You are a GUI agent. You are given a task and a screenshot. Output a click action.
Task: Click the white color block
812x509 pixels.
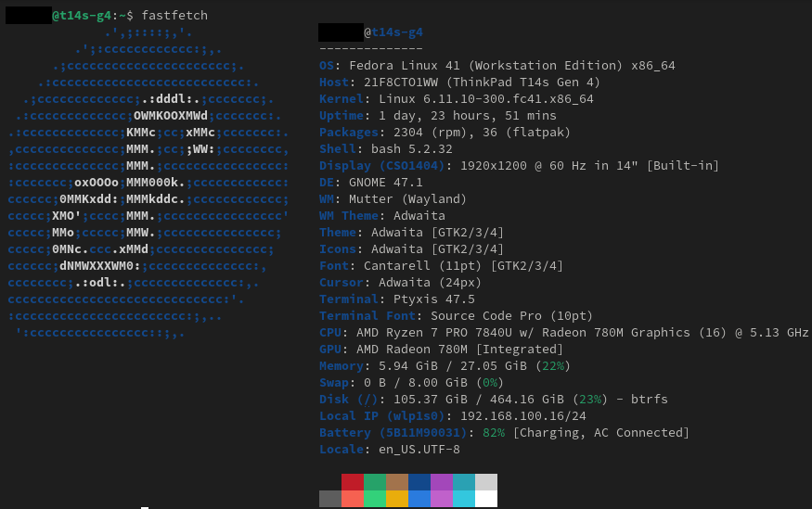(x=485, y=499)
